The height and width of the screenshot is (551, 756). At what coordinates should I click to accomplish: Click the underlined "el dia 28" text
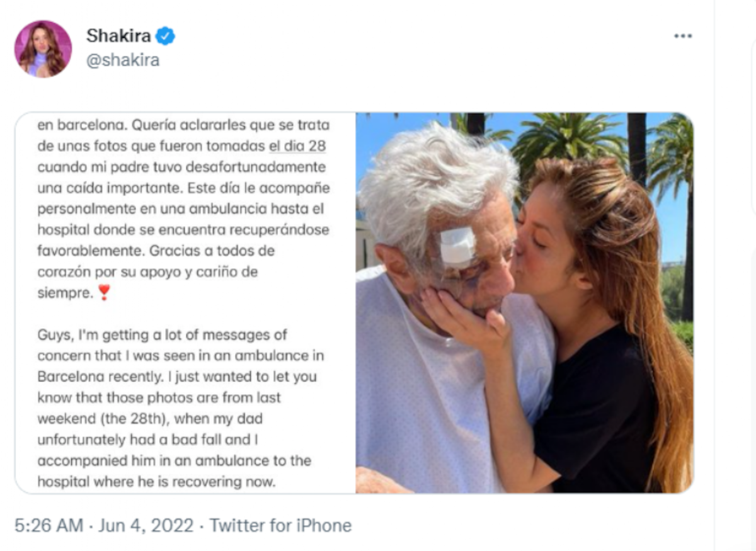tap(297, 146)
